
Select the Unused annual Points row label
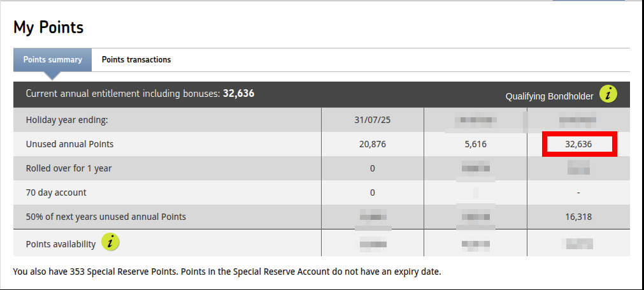coord(70,144)
